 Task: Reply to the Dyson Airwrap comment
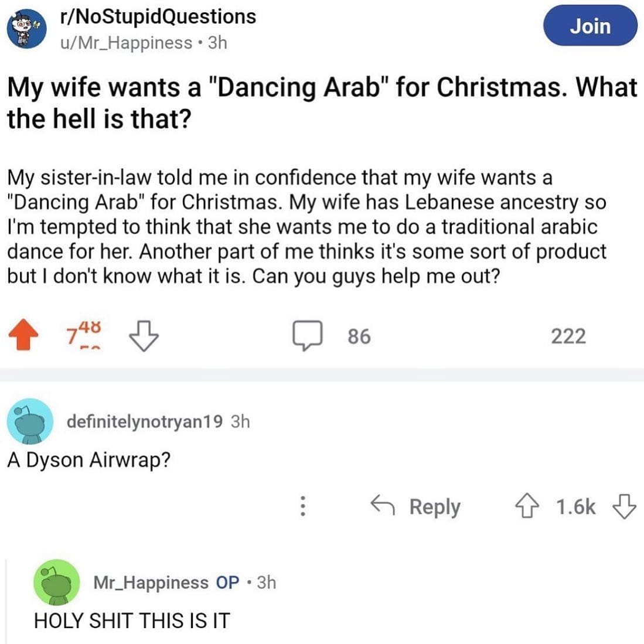[416, 506]
